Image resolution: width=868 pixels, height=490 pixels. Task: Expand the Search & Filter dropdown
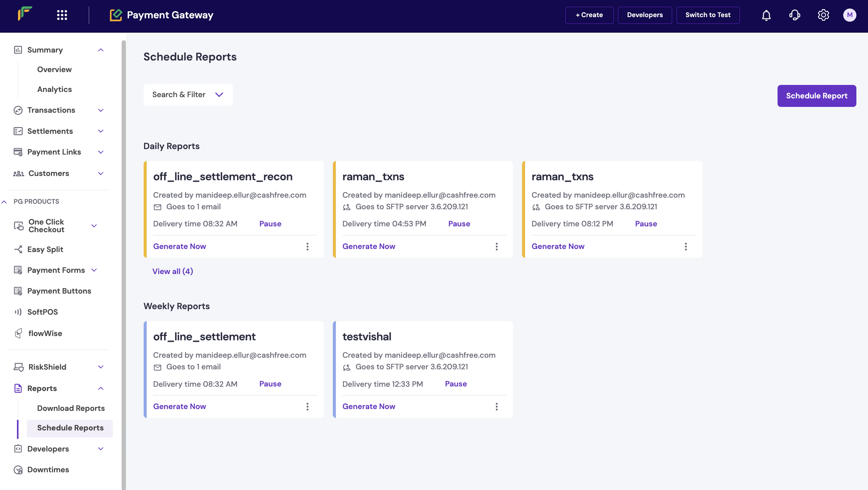[188, 95]
